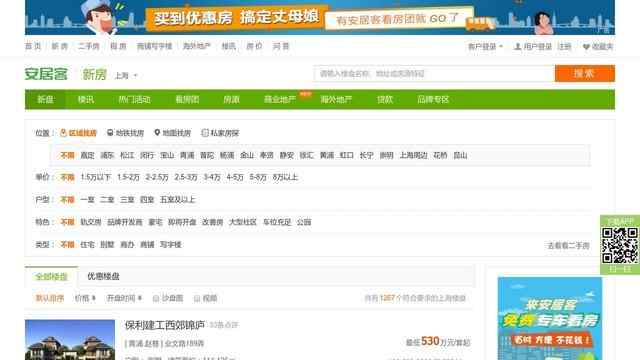Sort listings by 价格
The image size is (640, 360).
click(x=85, y=298)
